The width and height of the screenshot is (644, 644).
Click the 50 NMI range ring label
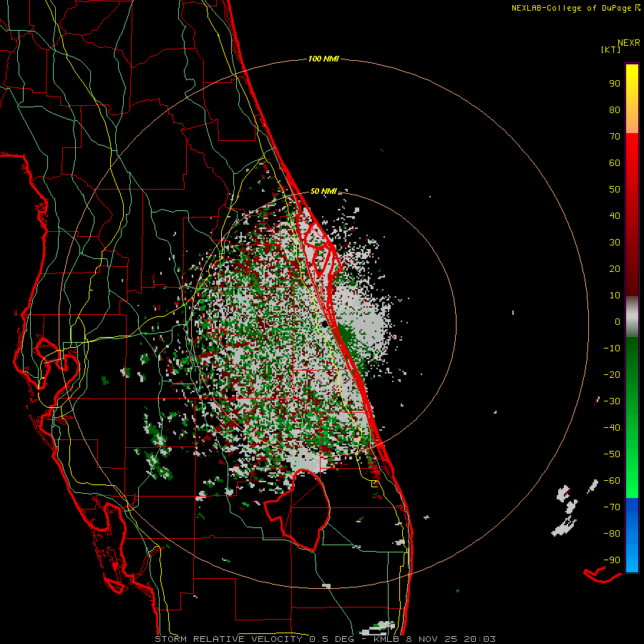pos(323,191)
